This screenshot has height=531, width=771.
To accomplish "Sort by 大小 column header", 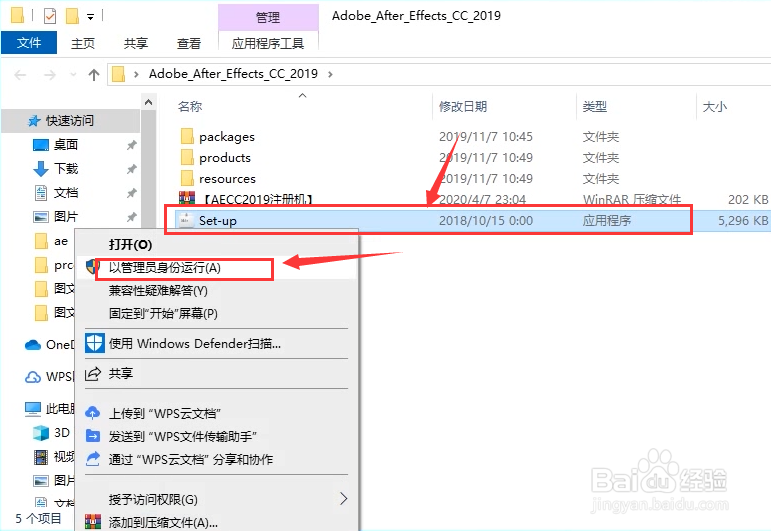I will (714, 106).
